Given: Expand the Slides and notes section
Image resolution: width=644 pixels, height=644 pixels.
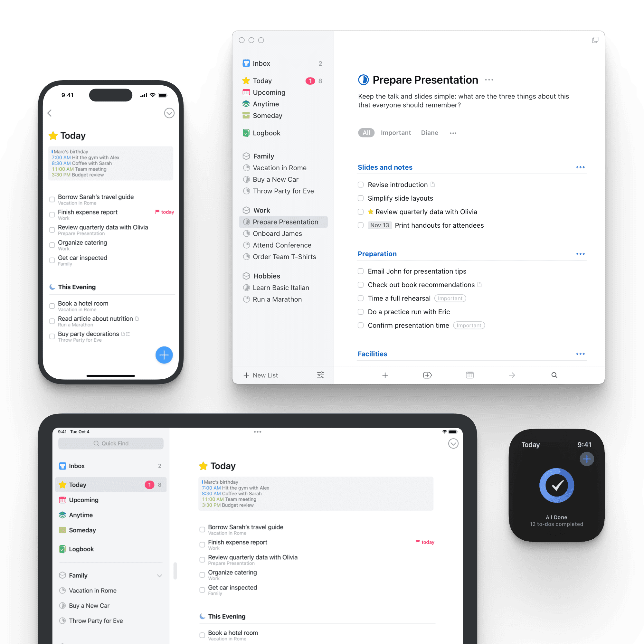Looking at the screenshot, I should (x=580, y=166).
